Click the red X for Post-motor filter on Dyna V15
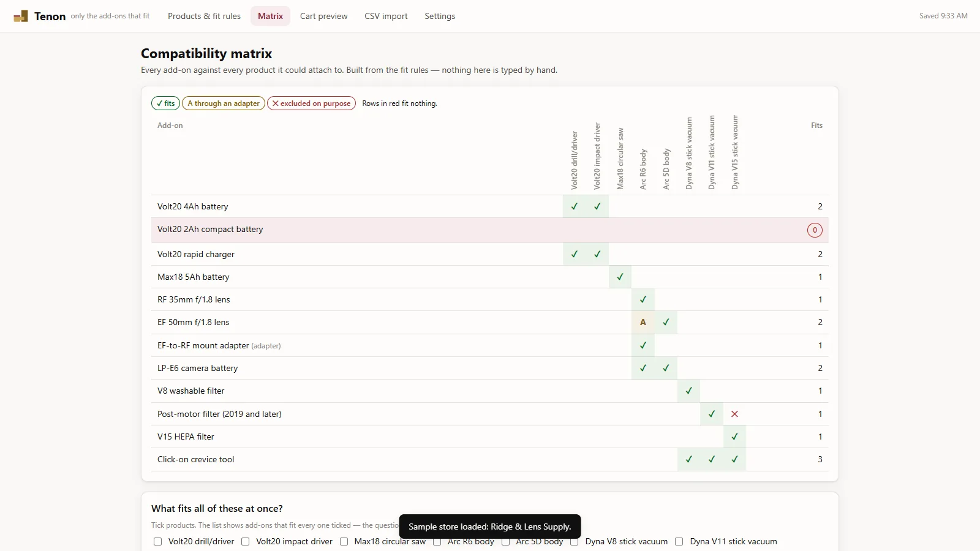This screenshot has height=551, width=980. point(734,414)
